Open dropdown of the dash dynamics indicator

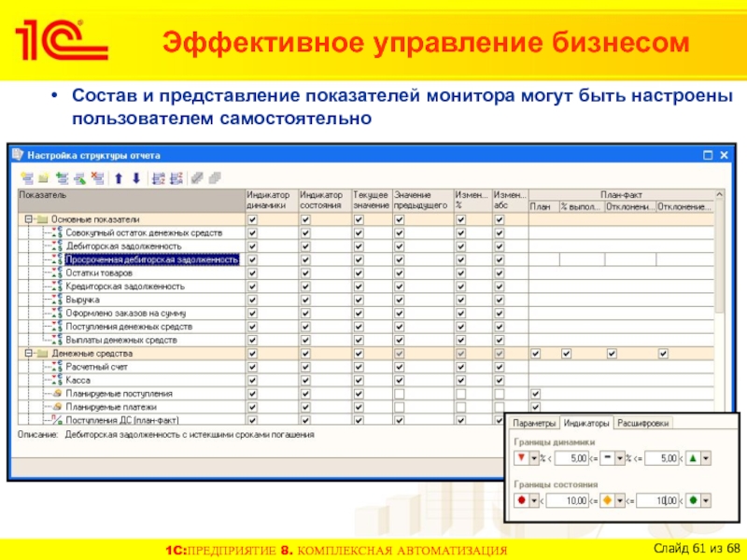(x=620, y=458)
